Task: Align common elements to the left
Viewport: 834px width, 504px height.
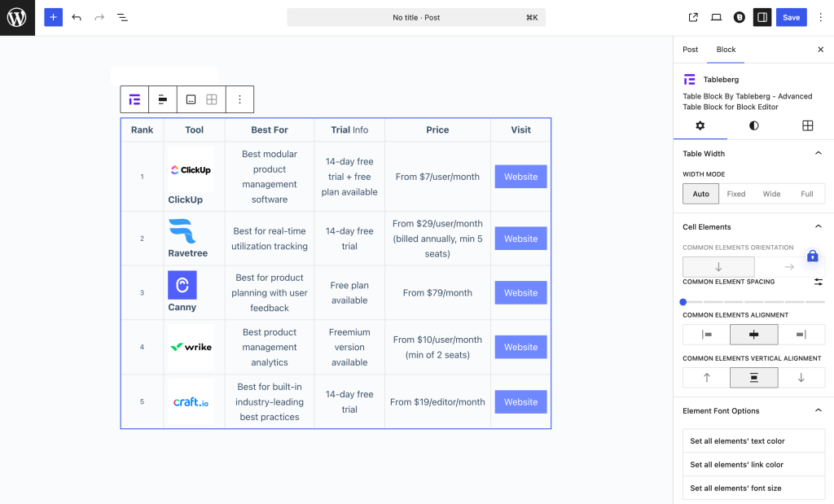Action: 706,335
